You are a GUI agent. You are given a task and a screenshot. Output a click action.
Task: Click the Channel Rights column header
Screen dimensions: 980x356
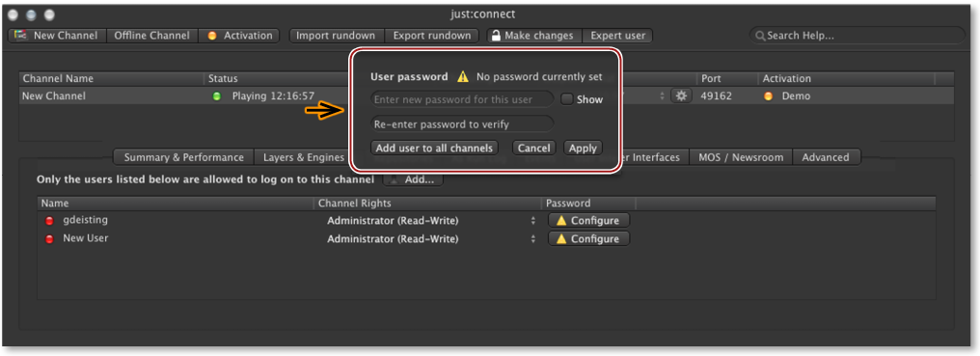(428, 204)
